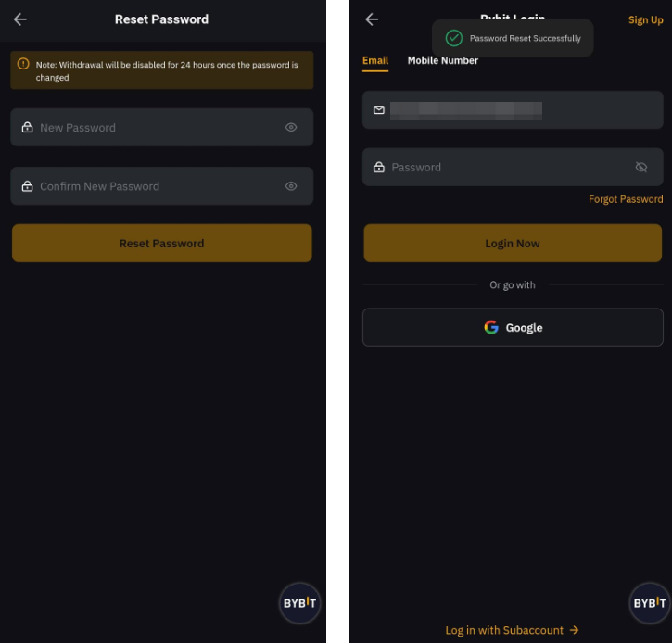This screenshot has width=672, height=643.
Task: Switch to the Mobile Number tab
Action: click(443, 60)
